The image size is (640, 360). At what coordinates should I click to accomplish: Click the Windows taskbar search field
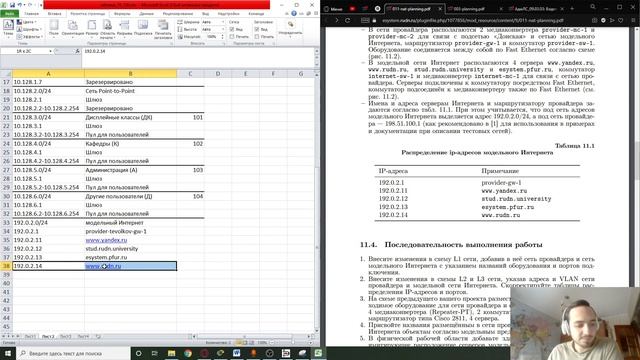[73, 353]
